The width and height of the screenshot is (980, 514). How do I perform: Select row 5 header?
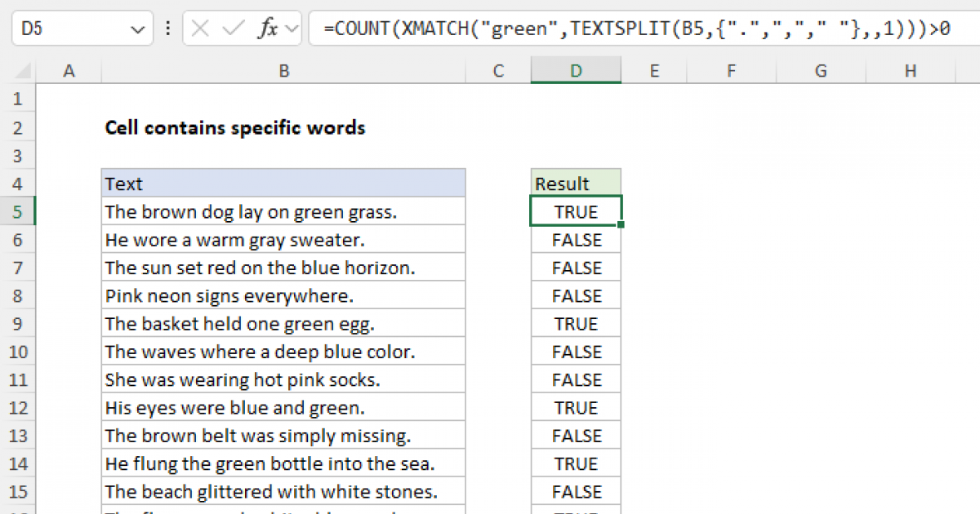(x=19, y=212)
